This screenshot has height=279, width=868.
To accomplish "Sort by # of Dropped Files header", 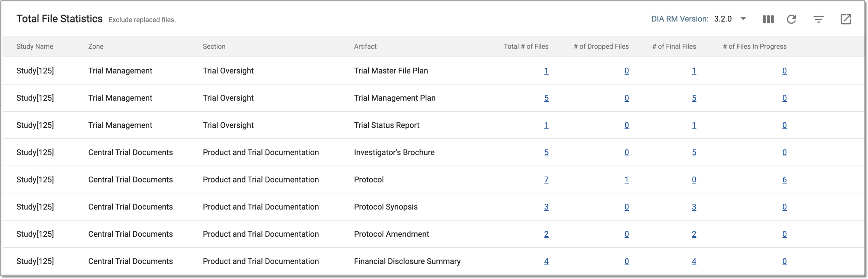I will point(601,46).
